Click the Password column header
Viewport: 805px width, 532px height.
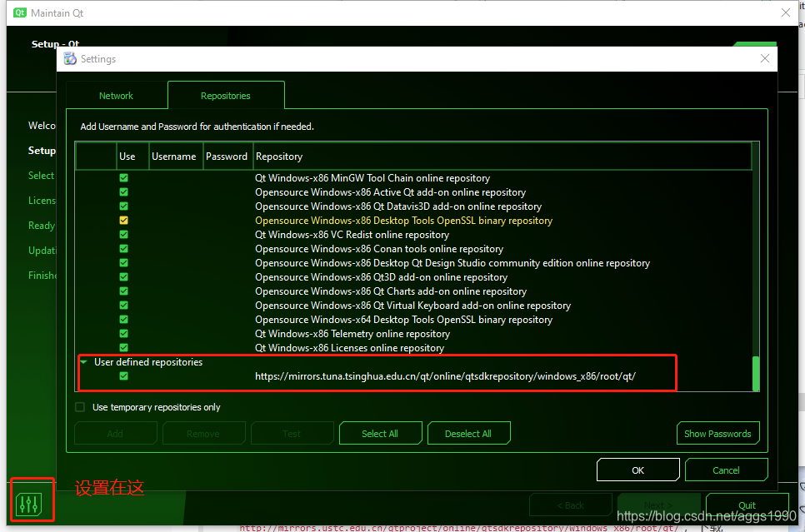pyautogui.click(x=228, y=157)
